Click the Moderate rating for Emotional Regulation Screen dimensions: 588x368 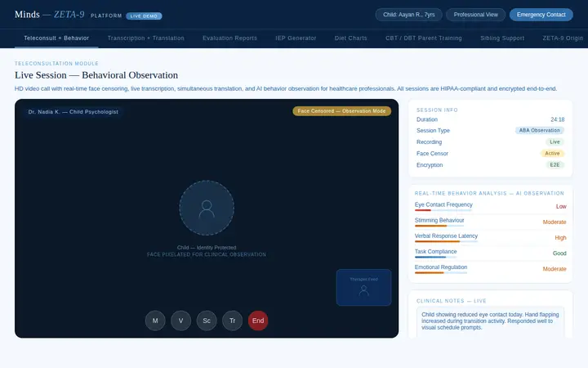pyautogui.click(x=555, y=269)
